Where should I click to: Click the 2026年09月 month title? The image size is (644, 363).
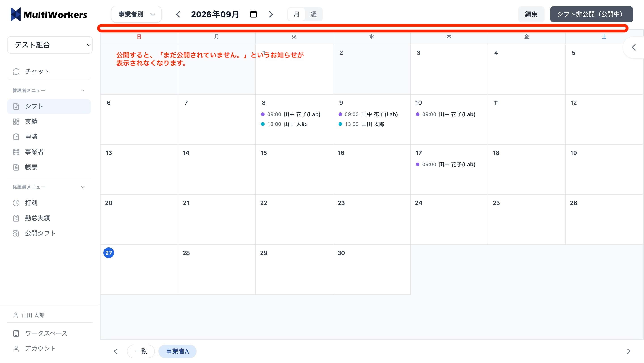click(215, 14)
